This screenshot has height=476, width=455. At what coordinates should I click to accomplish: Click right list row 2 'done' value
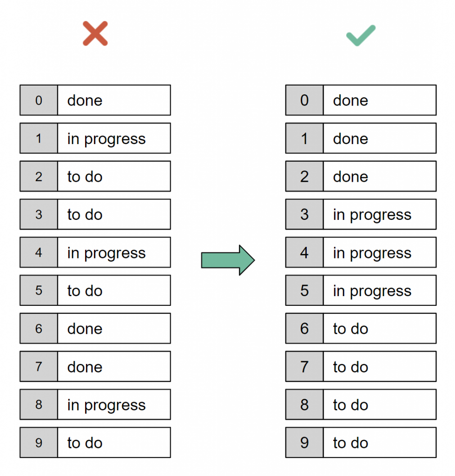click(380, 176)
